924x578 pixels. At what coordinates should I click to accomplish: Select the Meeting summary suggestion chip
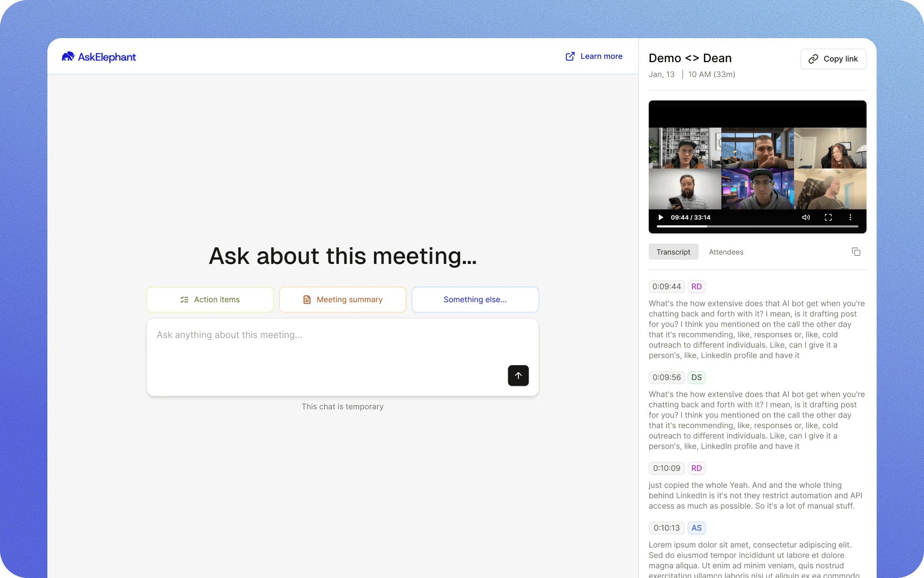(x=342, y=299)
